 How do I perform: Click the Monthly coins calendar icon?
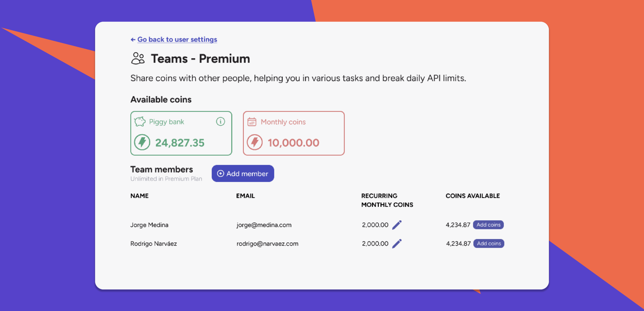tap(252, 122)
